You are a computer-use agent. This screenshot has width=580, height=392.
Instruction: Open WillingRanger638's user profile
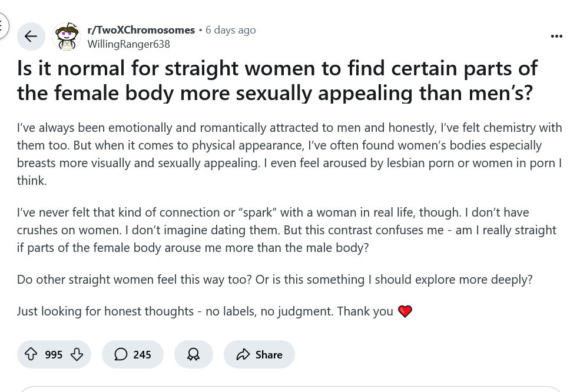pos(129,44)
